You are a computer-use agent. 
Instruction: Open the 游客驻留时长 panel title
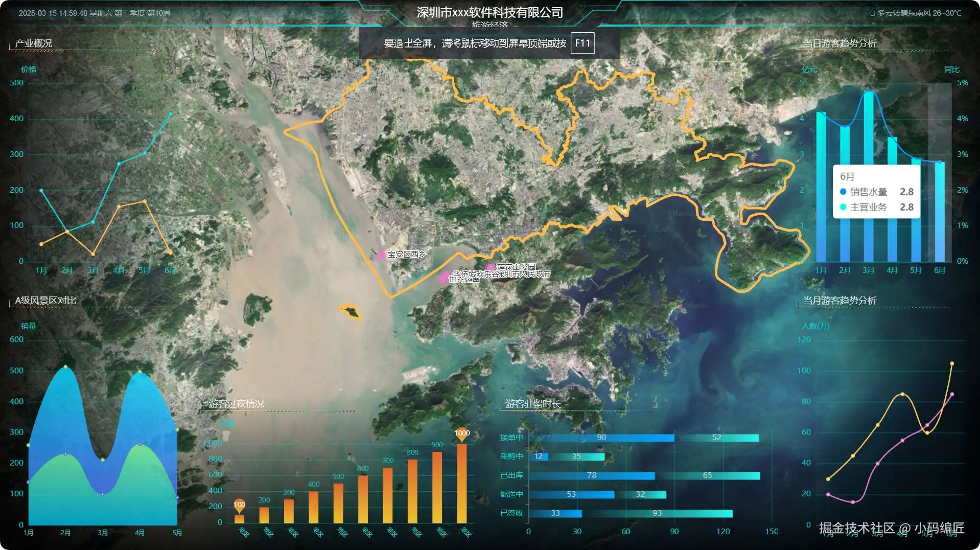(x=532, y=404)
